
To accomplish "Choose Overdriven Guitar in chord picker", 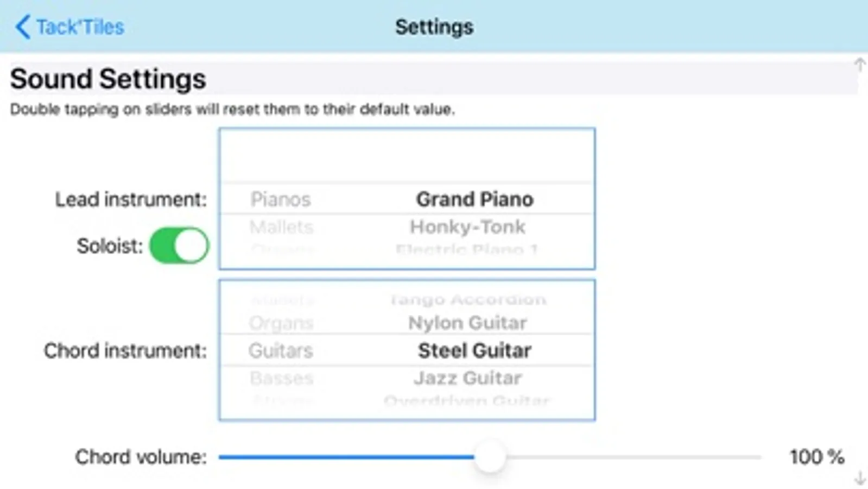I will [x=466, y=401].
